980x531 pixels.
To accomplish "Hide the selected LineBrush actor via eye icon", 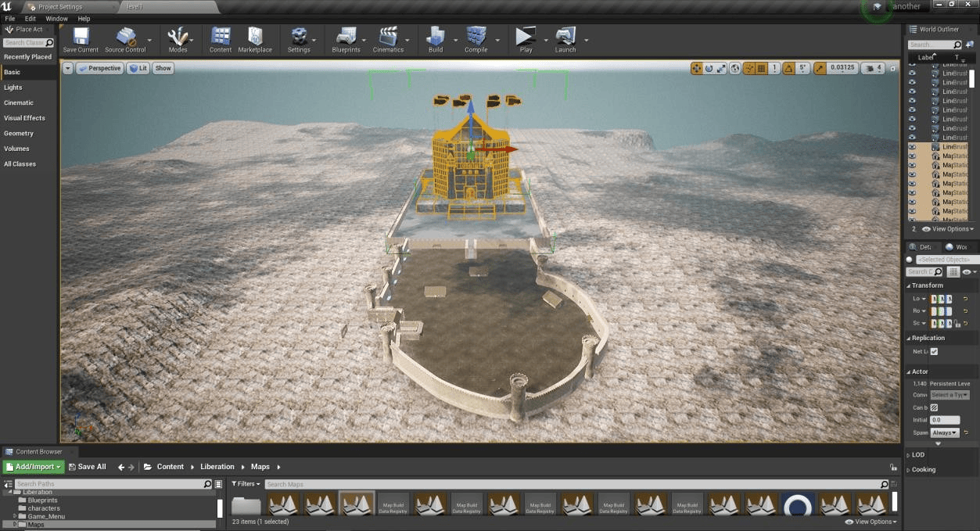I will 912,147.
